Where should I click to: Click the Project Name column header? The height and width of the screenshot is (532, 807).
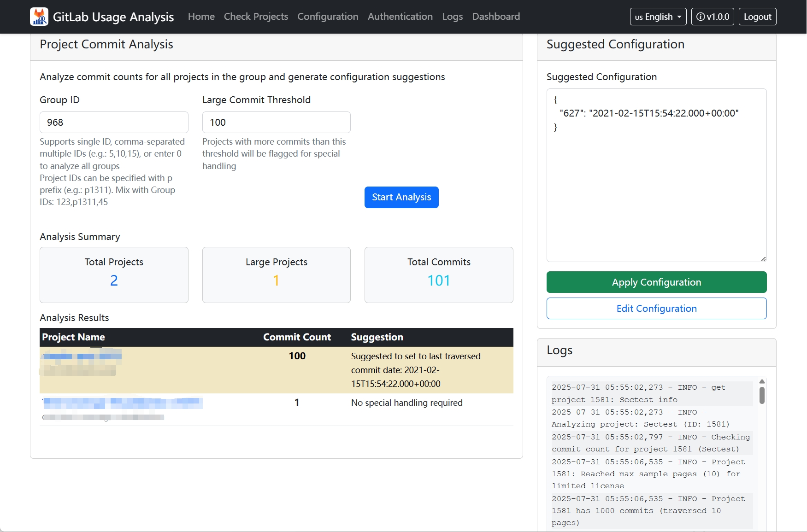(x=73, y=337)
